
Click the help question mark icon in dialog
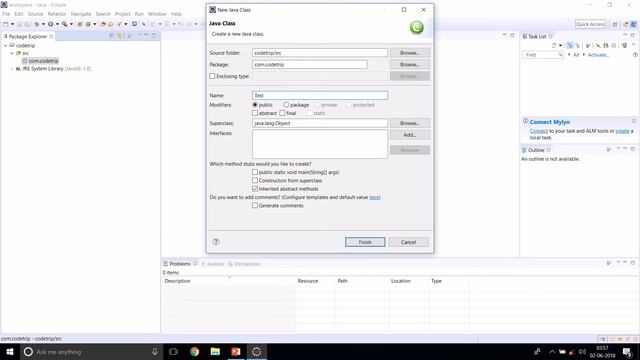[x=216, y=242]
